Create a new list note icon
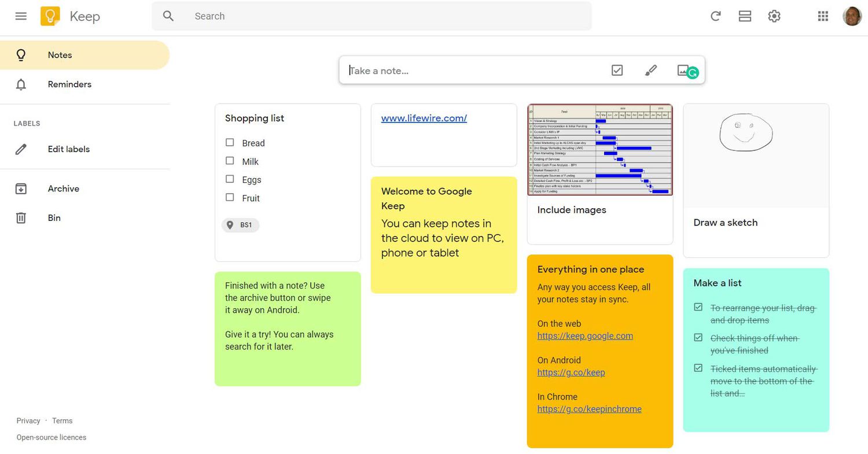The image size is (868, 454). point(617,71)
